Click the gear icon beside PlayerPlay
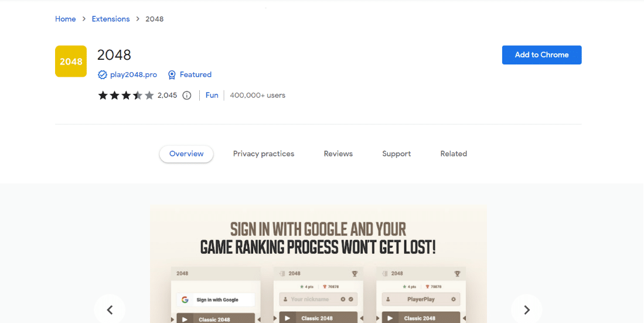Screen dimensions: 644x323 coord(454,299)
